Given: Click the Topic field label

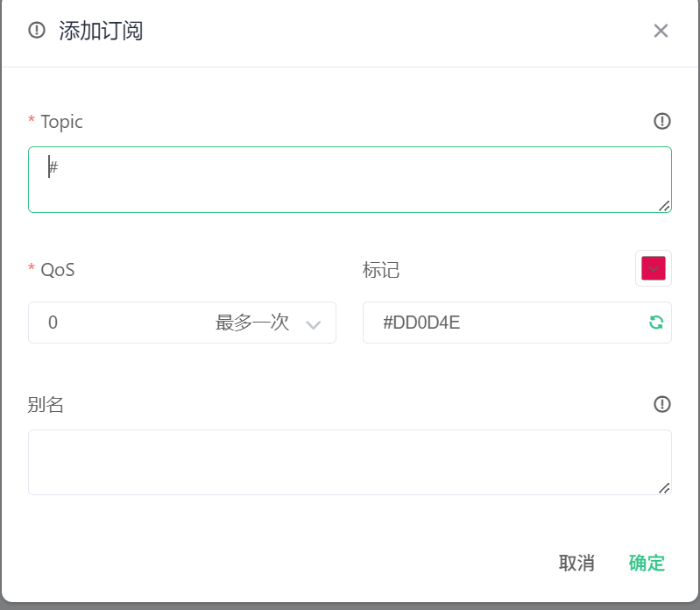Looking at the screenshot, I should coord(61,122).
